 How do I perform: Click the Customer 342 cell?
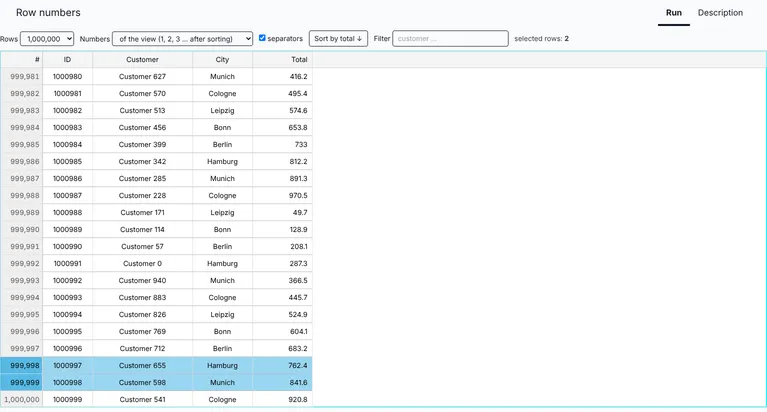pos(142,161)
